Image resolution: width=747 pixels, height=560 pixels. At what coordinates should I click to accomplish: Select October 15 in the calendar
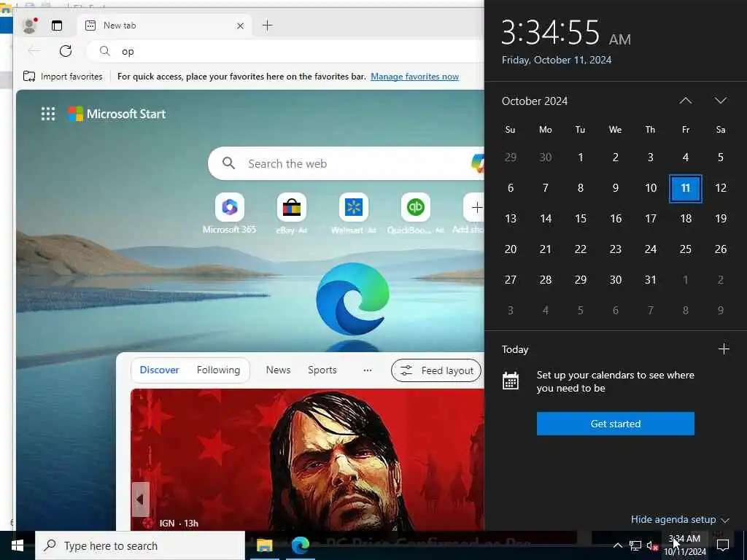[580, 219]
